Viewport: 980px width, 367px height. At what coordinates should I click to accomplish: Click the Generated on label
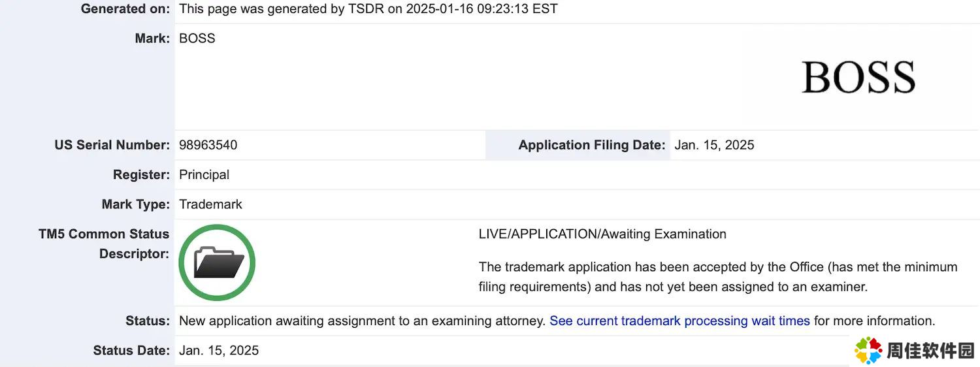pos(125,9)
